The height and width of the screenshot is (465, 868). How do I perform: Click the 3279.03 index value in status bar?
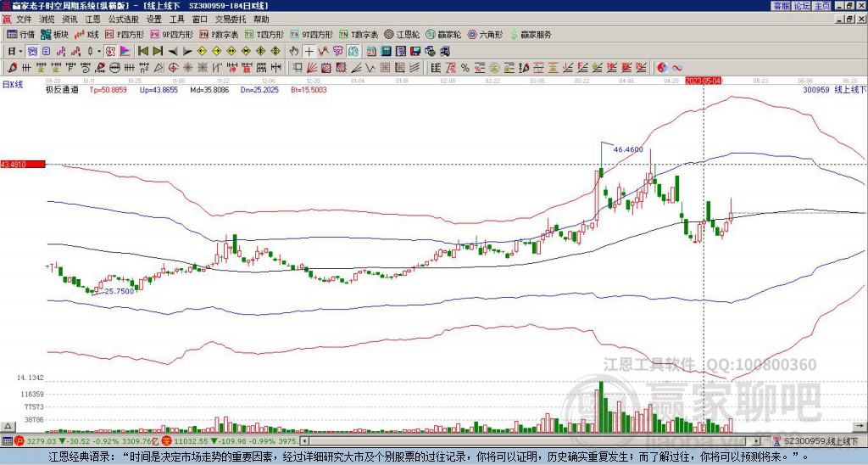tap(42, 441)
